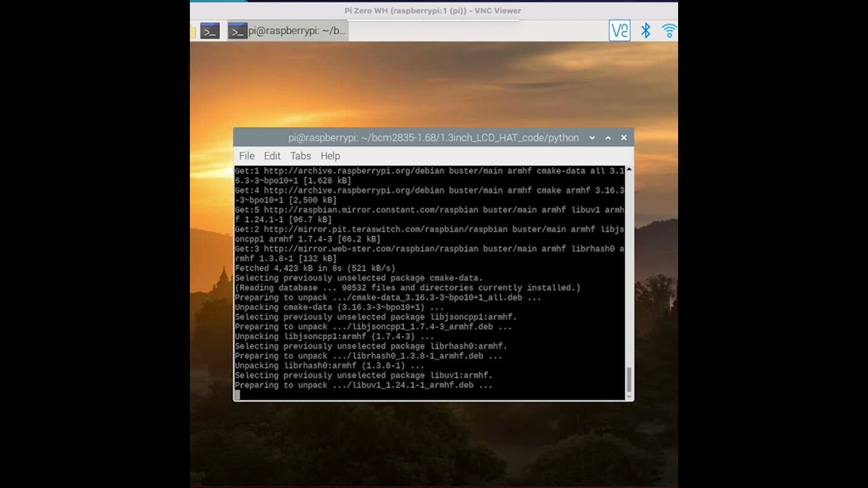Image resolution: width=868 pixels, height=488 pixels.
Task: Click 'Unpacking librhash0:armhf (1.3.8-1)' line
Action: pos(330,365)
